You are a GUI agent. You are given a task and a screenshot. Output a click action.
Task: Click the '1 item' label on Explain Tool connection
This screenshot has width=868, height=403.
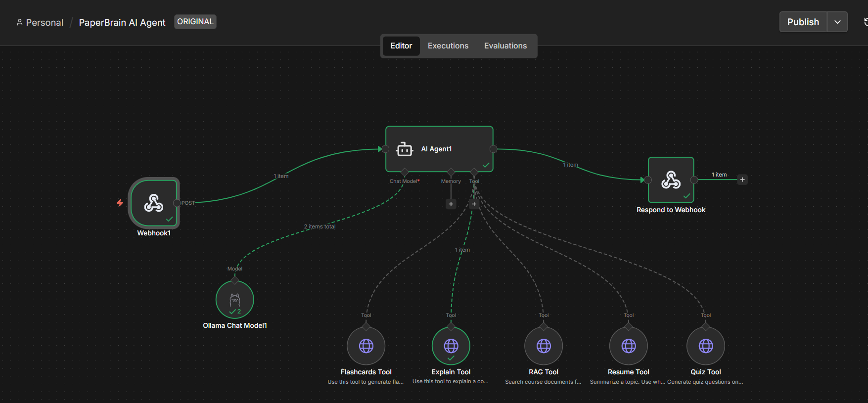[462, 250]
